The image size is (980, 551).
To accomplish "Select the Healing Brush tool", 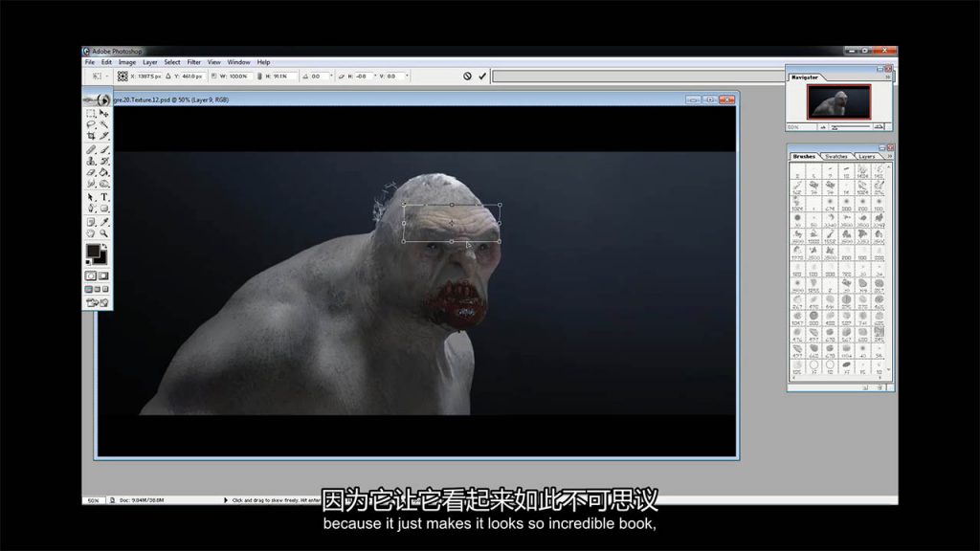I will pyautogui.click(x=91, y=150).
